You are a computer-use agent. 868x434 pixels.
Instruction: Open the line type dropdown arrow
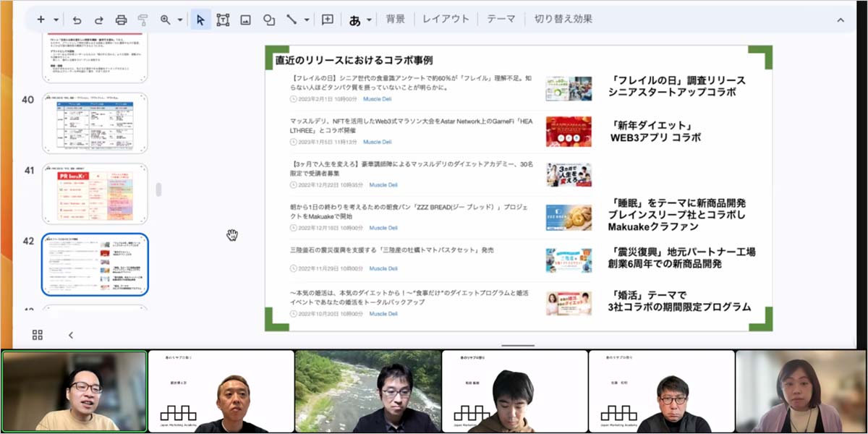pos(307,20)
